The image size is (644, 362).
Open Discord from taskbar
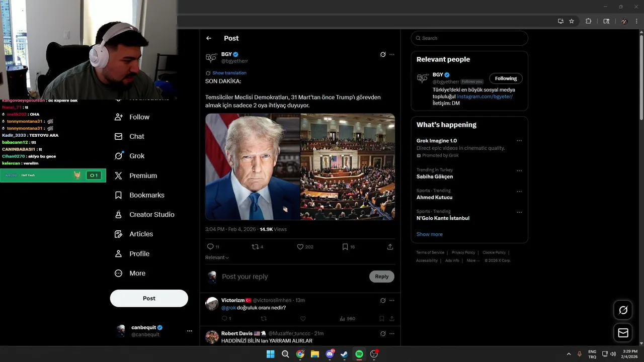coord(330,354)
